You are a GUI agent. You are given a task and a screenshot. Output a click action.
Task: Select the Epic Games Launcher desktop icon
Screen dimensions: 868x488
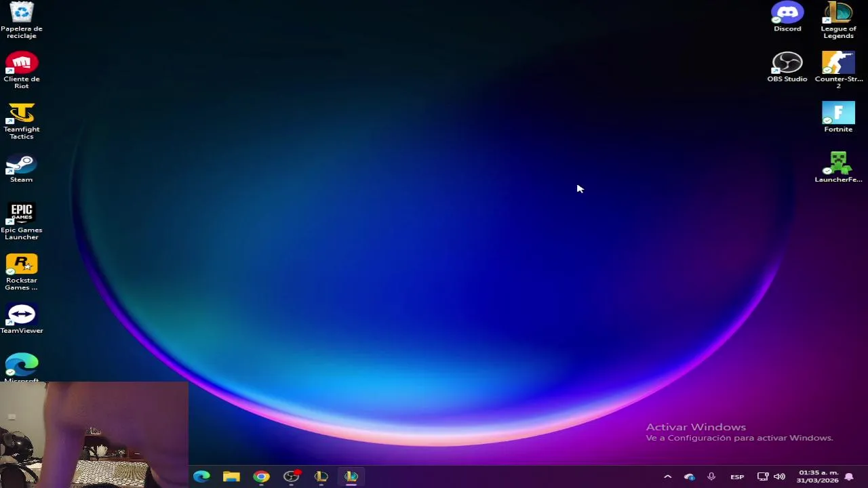tap(22, 221)
